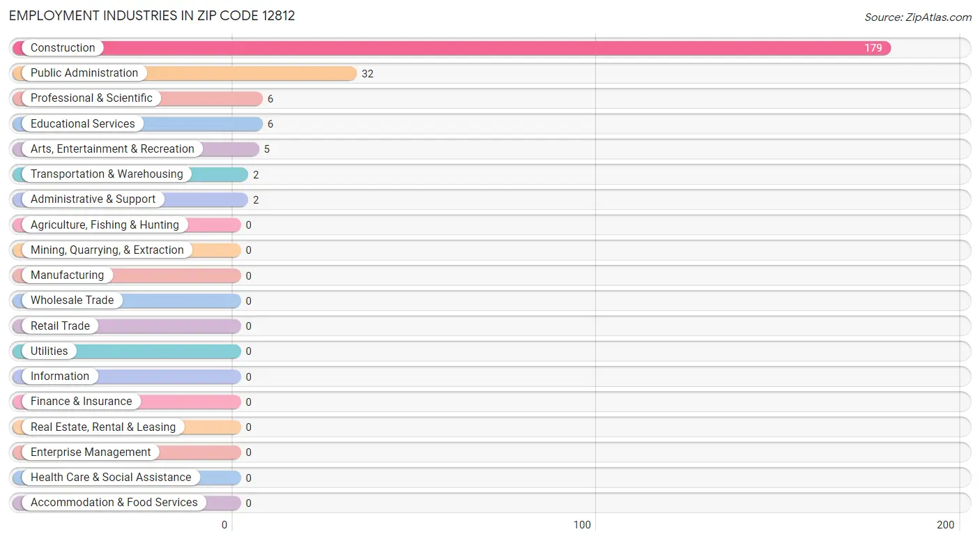Click Accommodation & Food Services label
This screenshot has height=541, width=980.
114,503
